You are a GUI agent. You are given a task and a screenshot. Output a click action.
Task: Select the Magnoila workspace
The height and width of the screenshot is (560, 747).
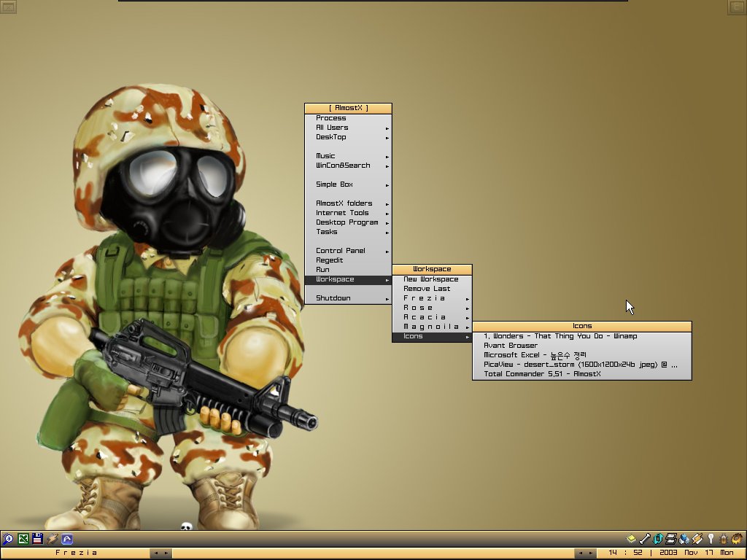[x=432, y=327]
